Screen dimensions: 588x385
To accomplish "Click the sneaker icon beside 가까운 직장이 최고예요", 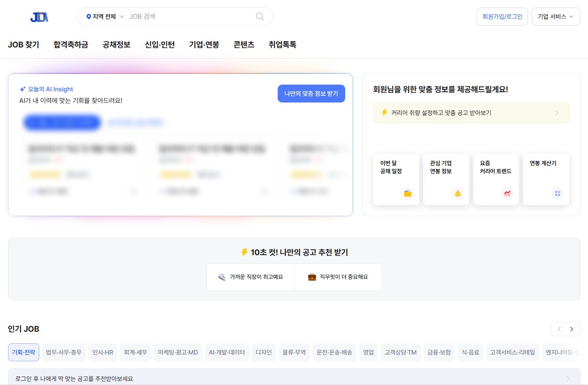I will [x=221, y=277].
